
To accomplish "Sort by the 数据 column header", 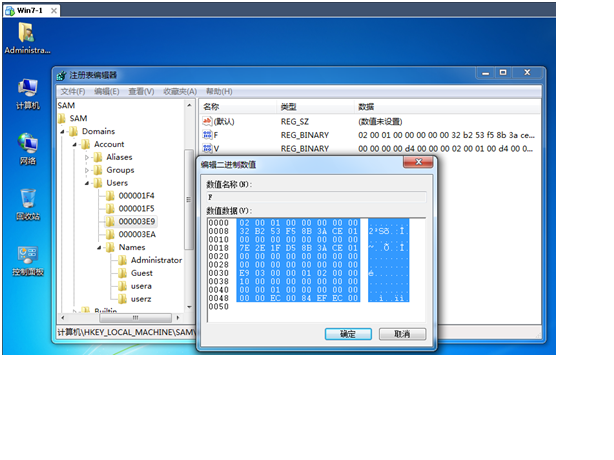I will click(x=448, y=107).
